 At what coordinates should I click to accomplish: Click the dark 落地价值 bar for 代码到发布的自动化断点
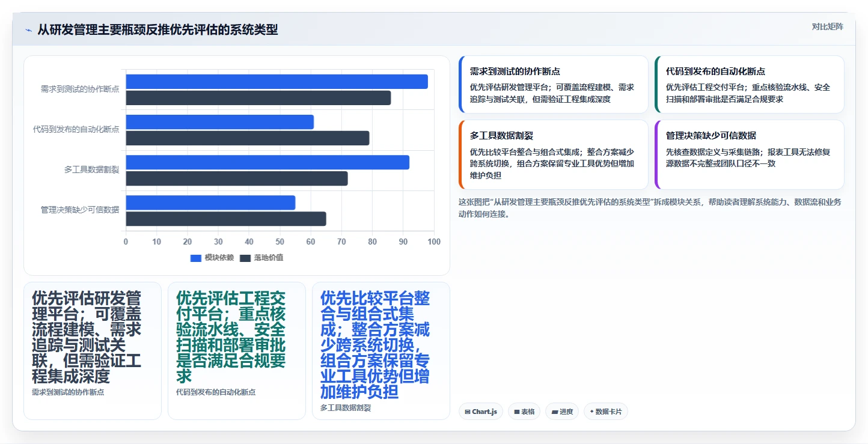tap(247, 138)
